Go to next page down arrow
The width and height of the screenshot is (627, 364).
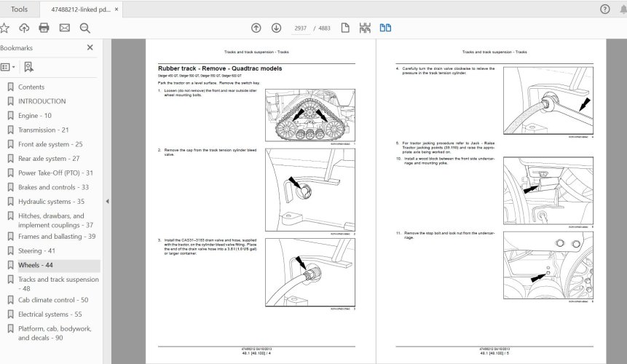click(x=276, y=28)
